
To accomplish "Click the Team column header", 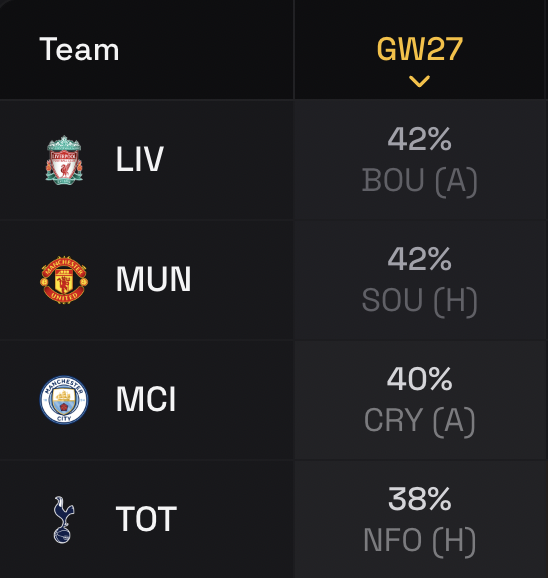I will click(x=79, y=49).
